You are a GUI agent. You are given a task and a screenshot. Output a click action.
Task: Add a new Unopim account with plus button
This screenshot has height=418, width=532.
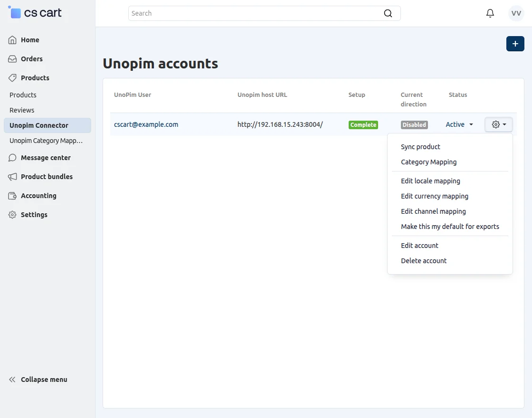pyautogui.click(x=515, y=44)
